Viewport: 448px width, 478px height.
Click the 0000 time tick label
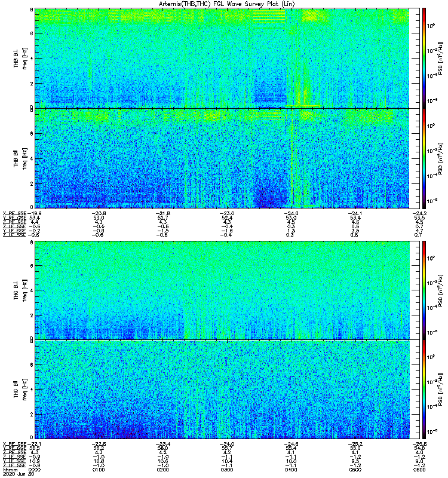[34, 470]
